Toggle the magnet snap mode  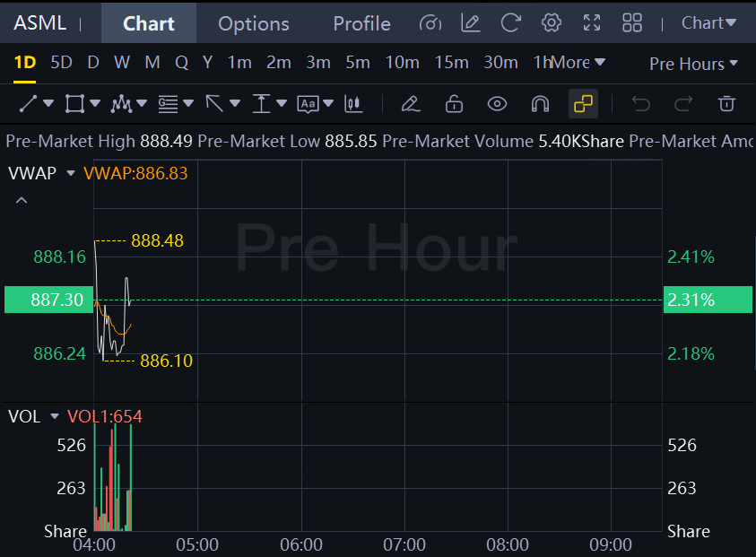pos(540,104)
